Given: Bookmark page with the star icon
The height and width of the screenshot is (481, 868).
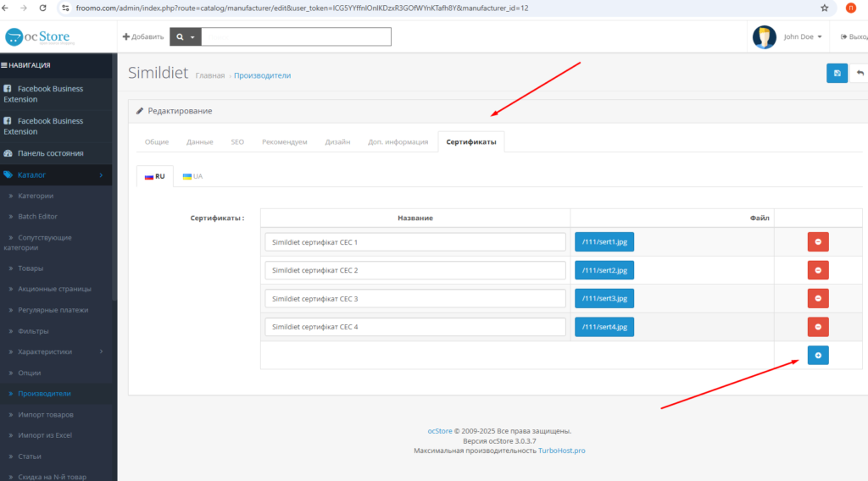Looking at the screenshot, I should (824, 8).
